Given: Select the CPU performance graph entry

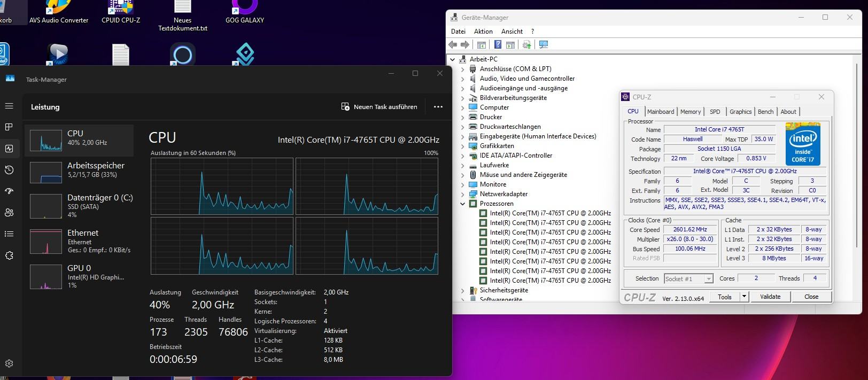Looking at the screenshot, I should pyautogui.click(x=79, y=140).
